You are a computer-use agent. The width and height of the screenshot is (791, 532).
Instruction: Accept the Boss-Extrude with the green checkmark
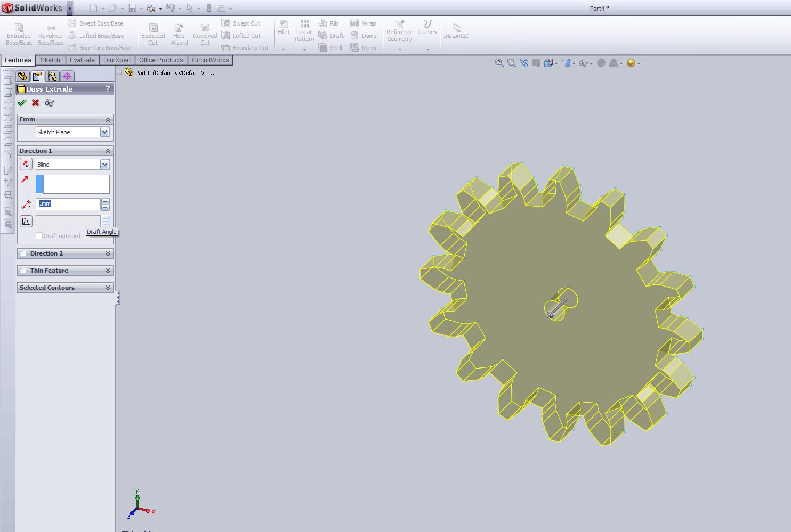[22, 103]
